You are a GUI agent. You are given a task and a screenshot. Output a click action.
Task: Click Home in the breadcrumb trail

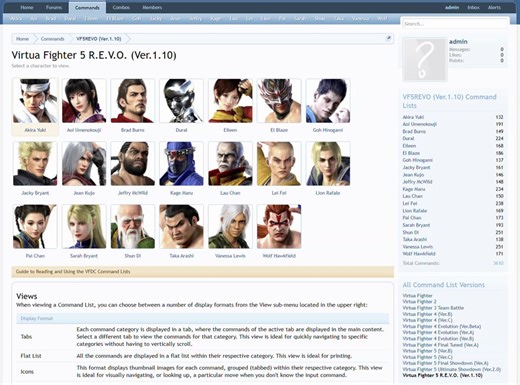click(22, 39)
